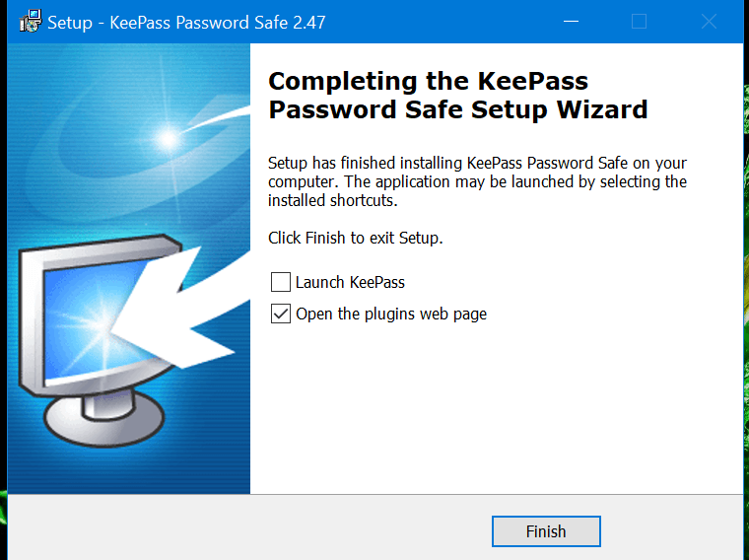The width and height of the screenshot is (749, 560).
Task: Click the "Launch KeePass" label text
Action: (350, 282)
